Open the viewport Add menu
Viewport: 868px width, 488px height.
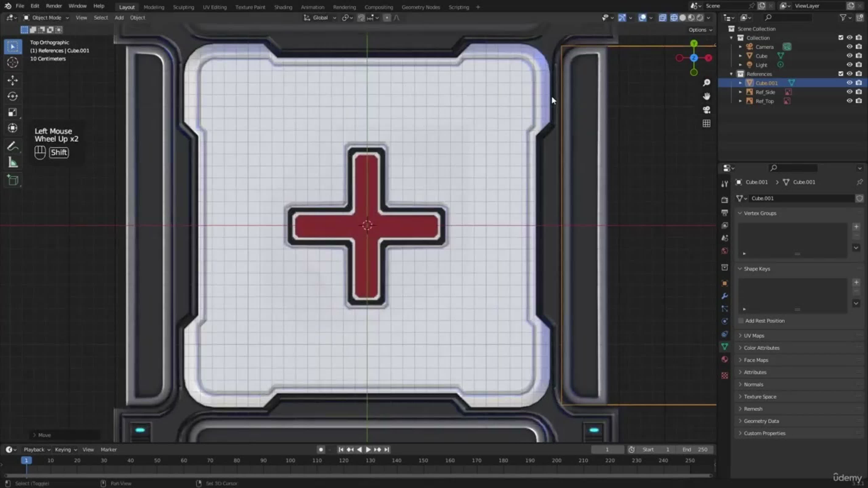pyautogui.click(x=119, y=18)
